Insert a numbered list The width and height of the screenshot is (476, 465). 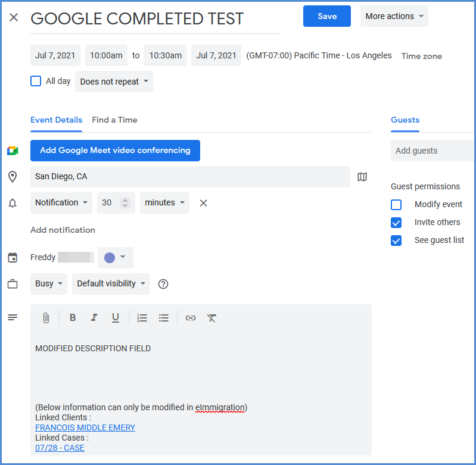142,318
